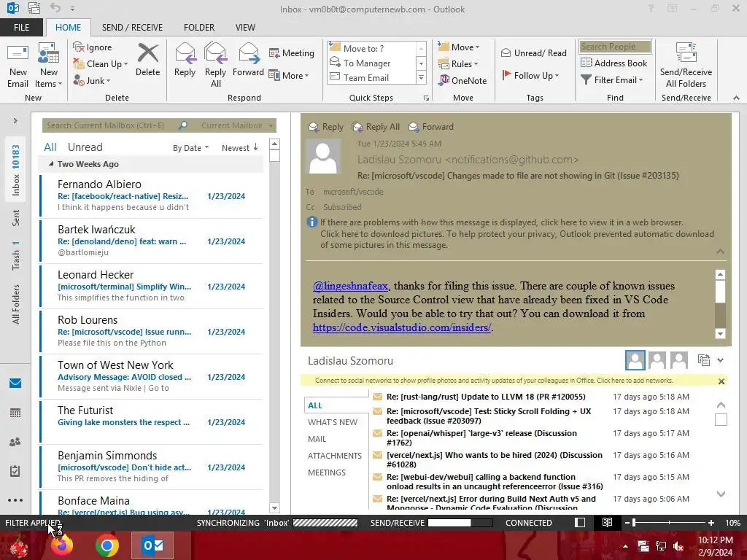747x560 pixels.
Task: Click Forward in the reading pane
Action: coord(431,127)
